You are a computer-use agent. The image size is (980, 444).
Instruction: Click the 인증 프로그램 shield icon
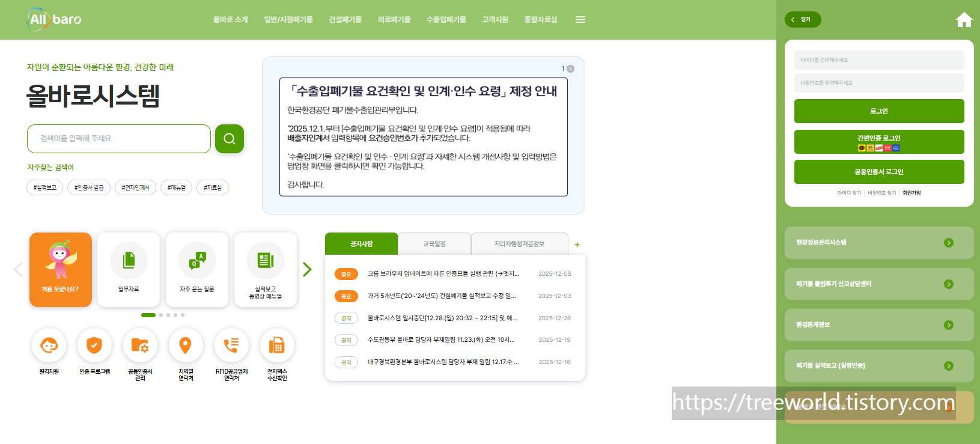click(x=94, y=345)
